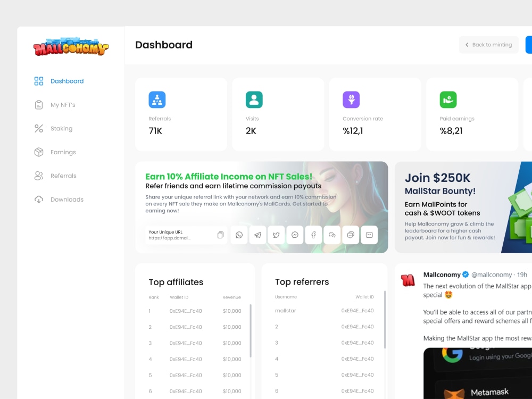Click the Referrals people icon in sidebar
Screen dimensions: 532x399
(39, 176)
